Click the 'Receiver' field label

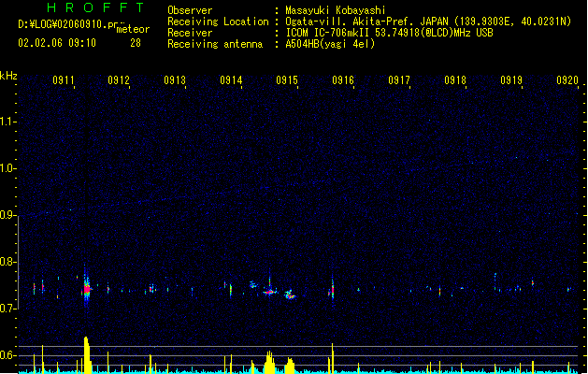[190, 33]
